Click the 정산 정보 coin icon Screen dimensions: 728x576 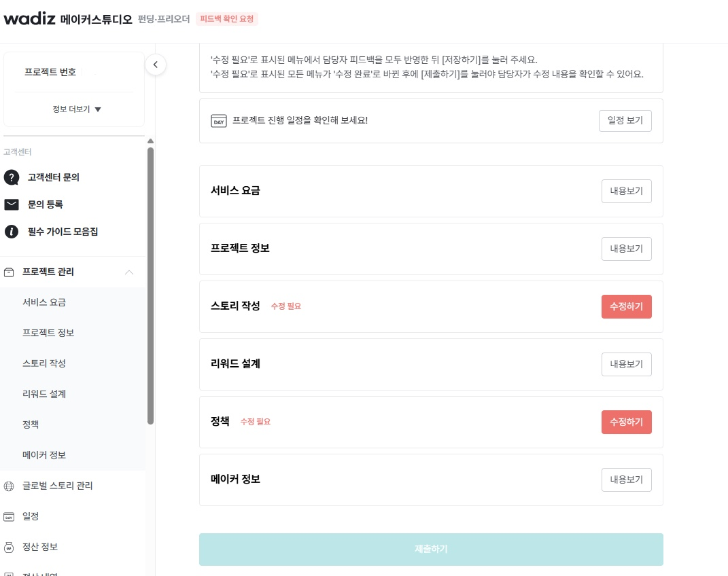pyautogui.click(x=10, y=547)
